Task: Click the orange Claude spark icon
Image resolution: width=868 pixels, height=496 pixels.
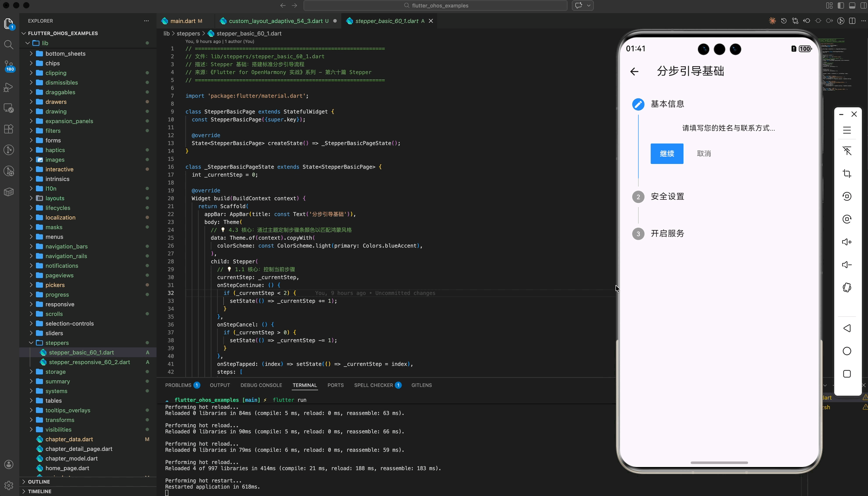Action: pyautogui.click(x=772, y=21)
